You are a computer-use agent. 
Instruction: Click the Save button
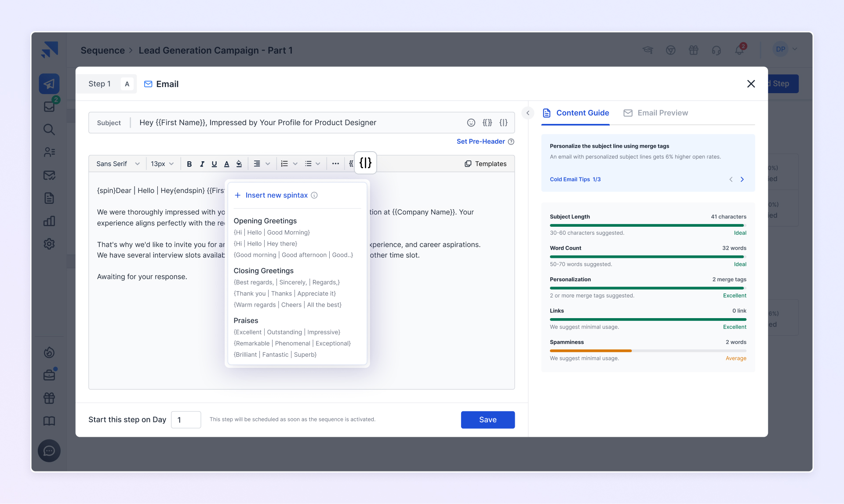pos(487,420)
